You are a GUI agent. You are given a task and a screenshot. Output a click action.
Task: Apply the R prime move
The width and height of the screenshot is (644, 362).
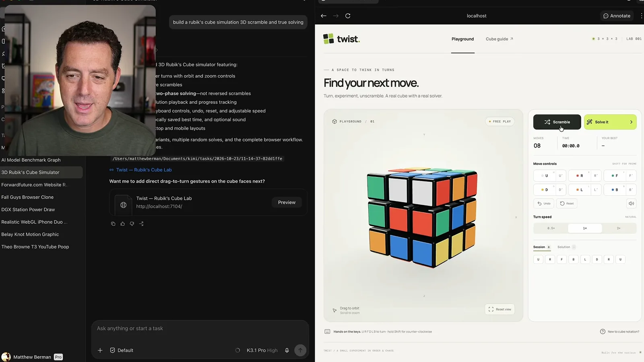tap(596, 176)
